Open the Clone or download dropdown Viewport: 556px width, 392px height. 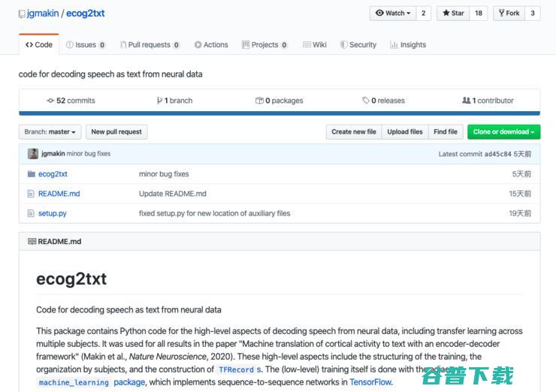(504, 132)
